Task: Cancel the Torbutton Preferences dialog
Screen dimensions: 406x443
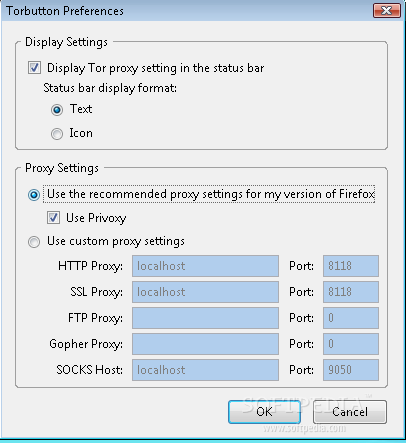Action: 350,412
